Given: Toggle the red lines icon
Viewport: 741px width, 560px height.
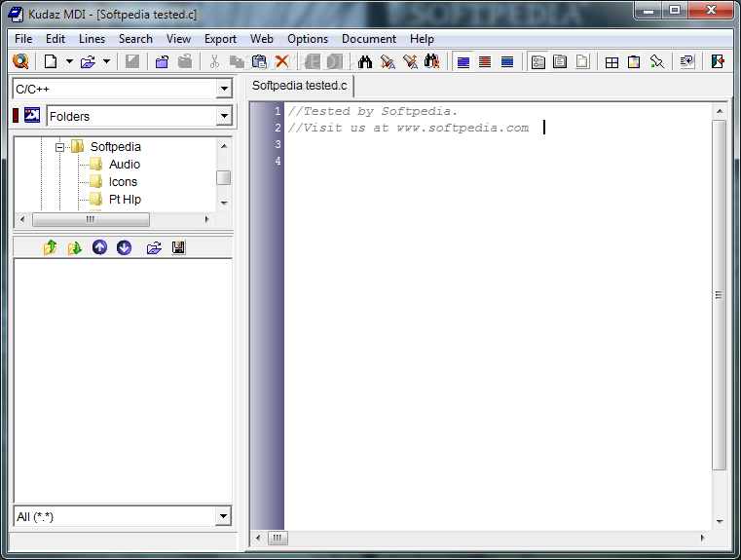Looking at the screenshot, I should click(485, 62).
